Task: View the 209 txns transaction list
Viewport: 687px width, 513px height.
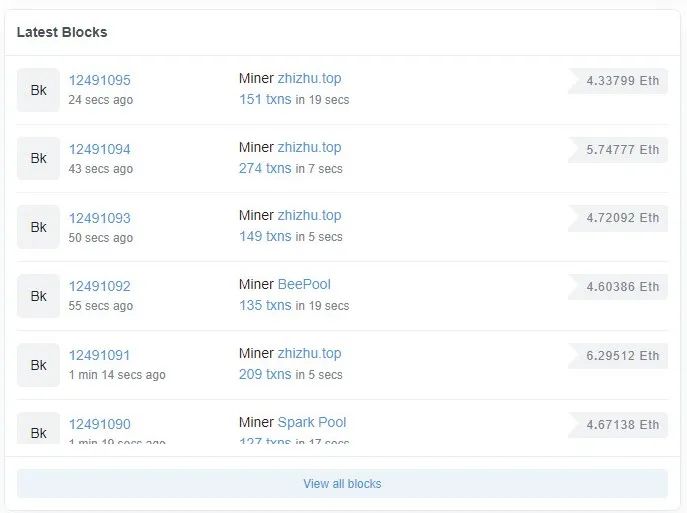Action: (x=265, y=374)
